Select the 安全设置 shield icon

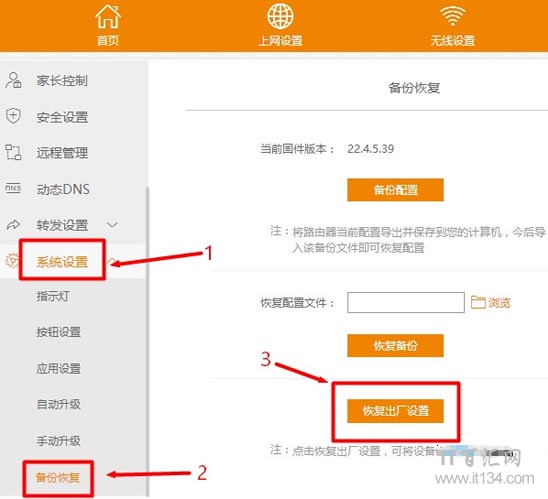(x=13, y=116)
